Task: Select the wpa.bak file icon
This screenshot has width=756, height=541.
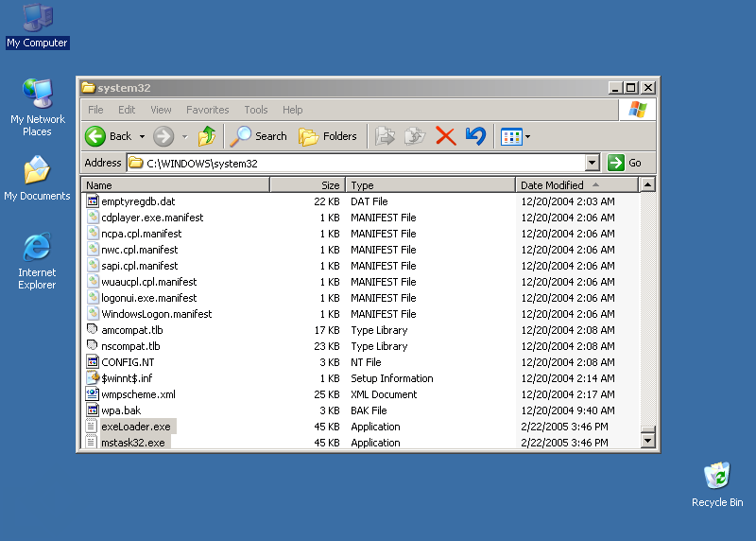Action: (93, 410)
